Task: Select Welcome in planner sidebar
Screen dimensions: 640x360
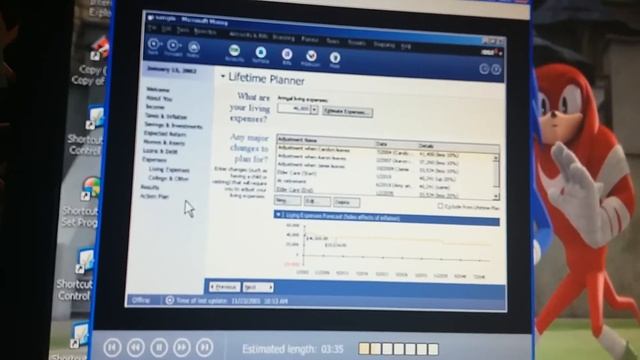Action: (x=158, y=89)
